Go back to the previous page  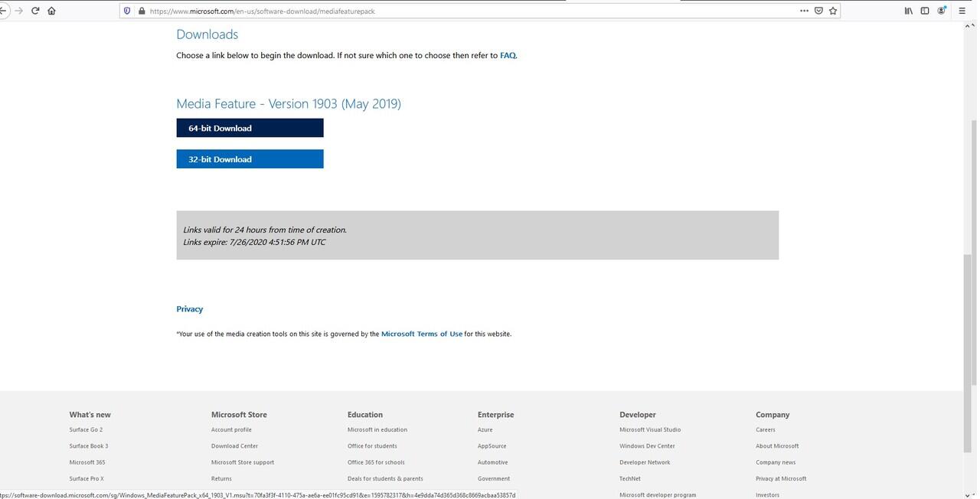tap(3, 11)
